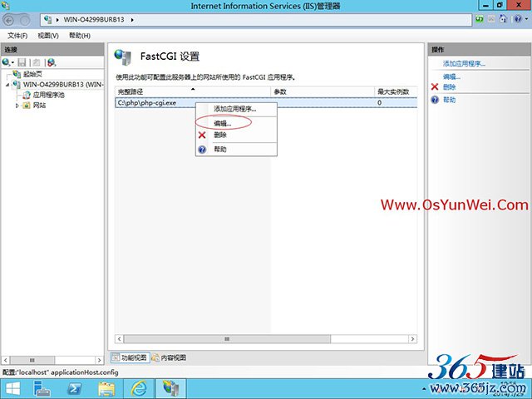Select 应用程序池 in the connections tree
This screenshot has width=532, height=399.
49,95
